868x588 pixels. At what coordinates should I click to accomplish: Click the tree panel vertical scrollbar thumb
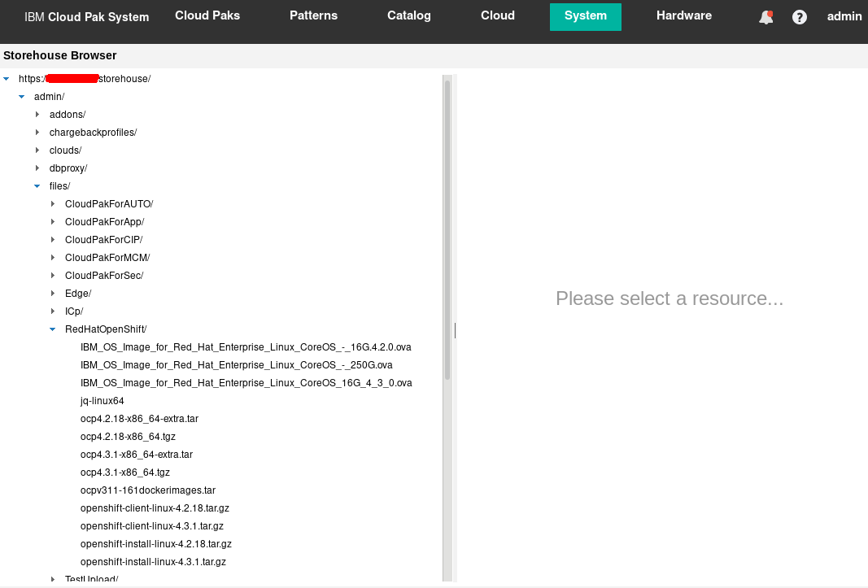(447, 230)
